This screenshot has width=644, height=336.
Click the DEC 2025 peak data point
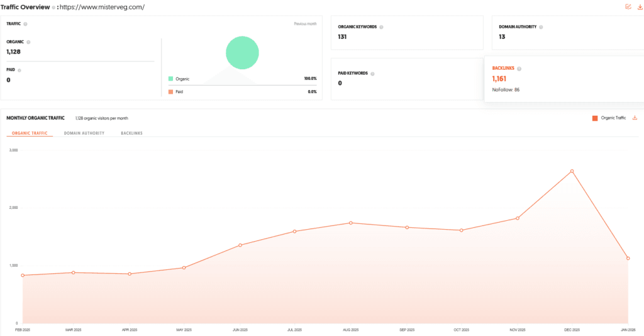pyautogui.click(x=572, y=171)
